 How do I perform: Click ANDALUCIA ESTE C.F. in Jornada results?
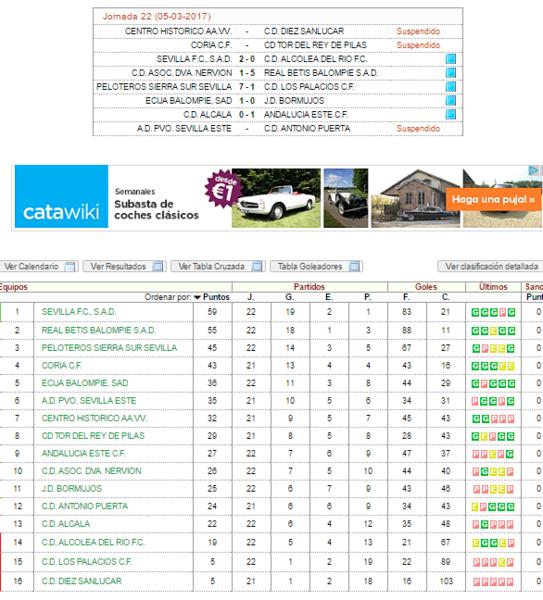tap(305, 114)
